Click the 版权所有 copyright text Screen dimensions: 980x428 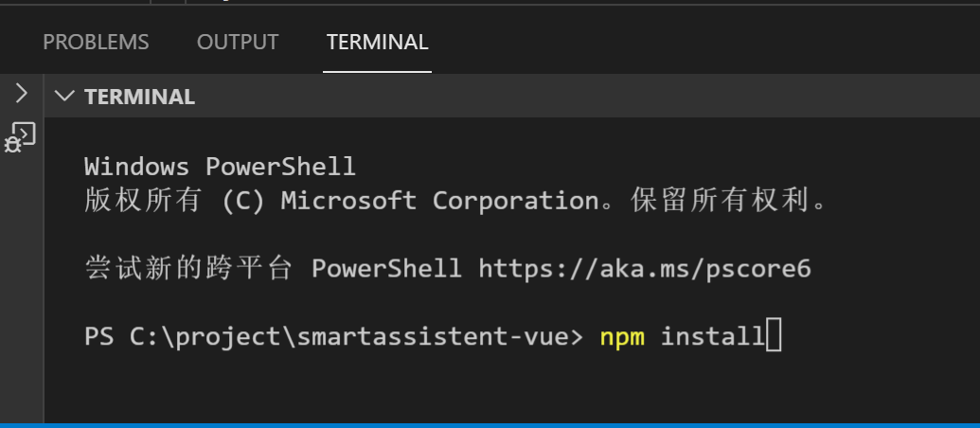[x=143, y=201]
